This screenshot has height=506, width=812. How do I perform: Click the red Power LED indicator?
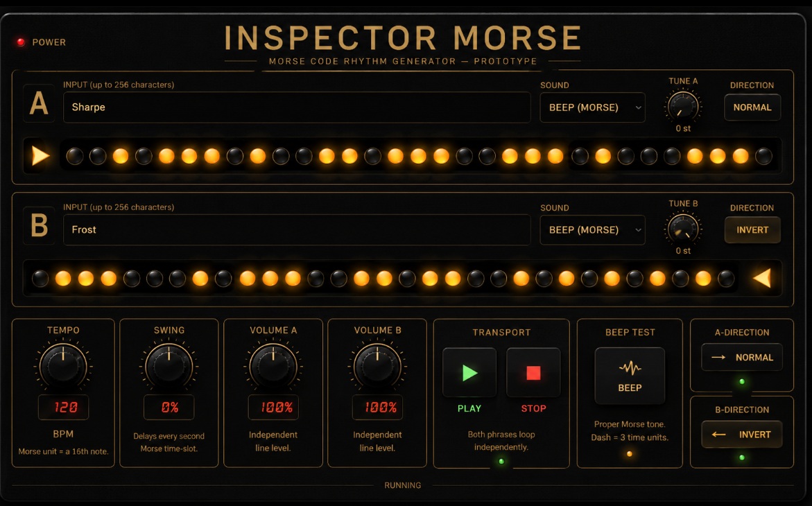click(21, 42)
